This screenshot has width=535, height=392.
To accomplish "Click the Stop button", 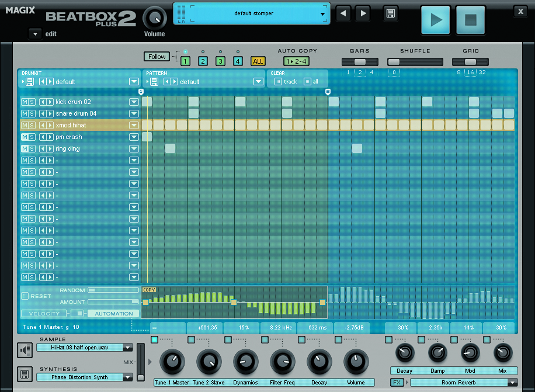I will (x=470, y=20).
